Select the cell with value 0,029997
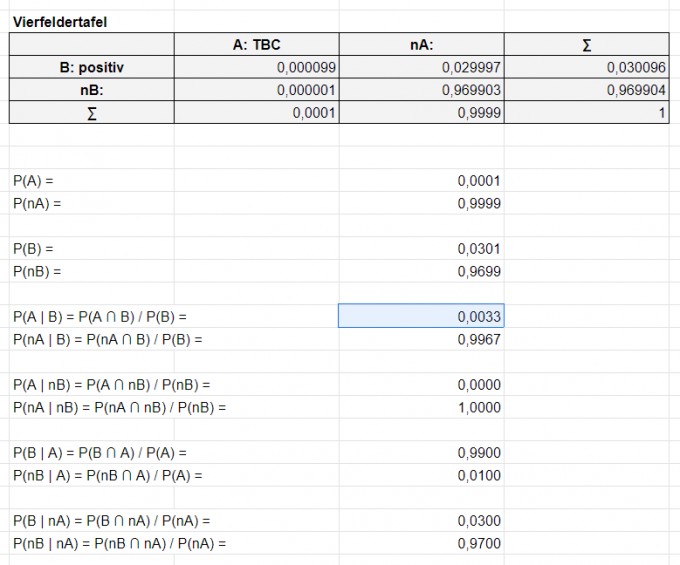This screenshot has width=680, height=565. point(421,67)
